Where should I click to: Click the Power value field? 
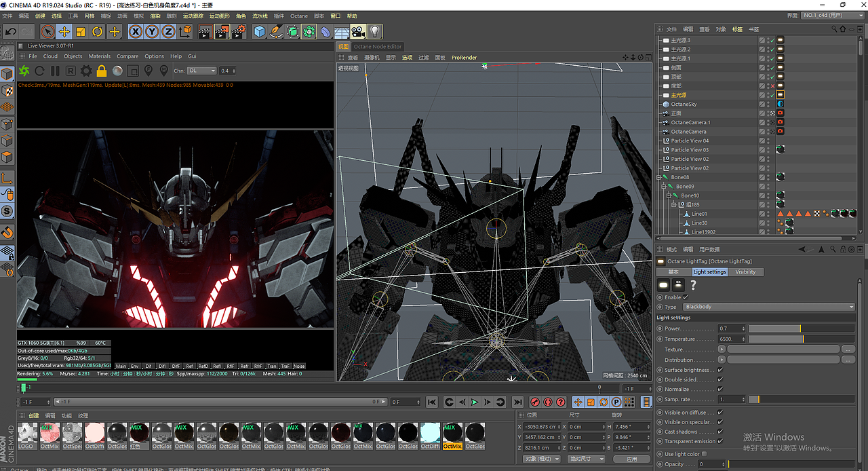732,328
